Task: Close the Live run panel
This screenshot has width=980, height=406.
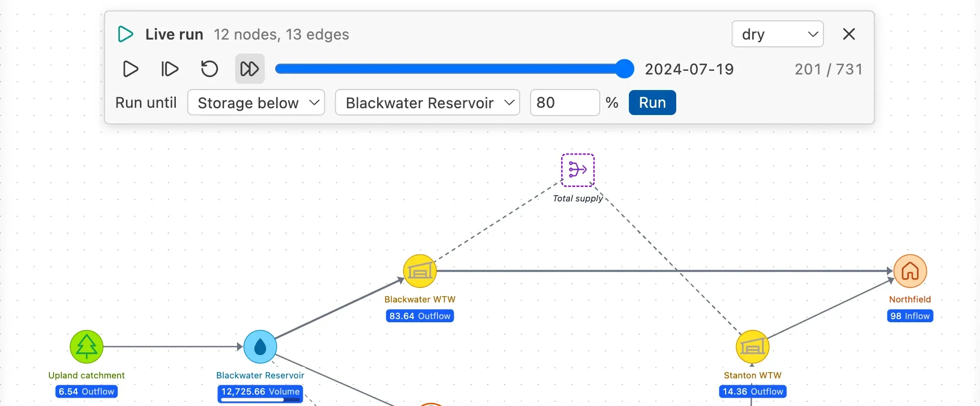Action: pyautogui.click(x=849, y=34)
